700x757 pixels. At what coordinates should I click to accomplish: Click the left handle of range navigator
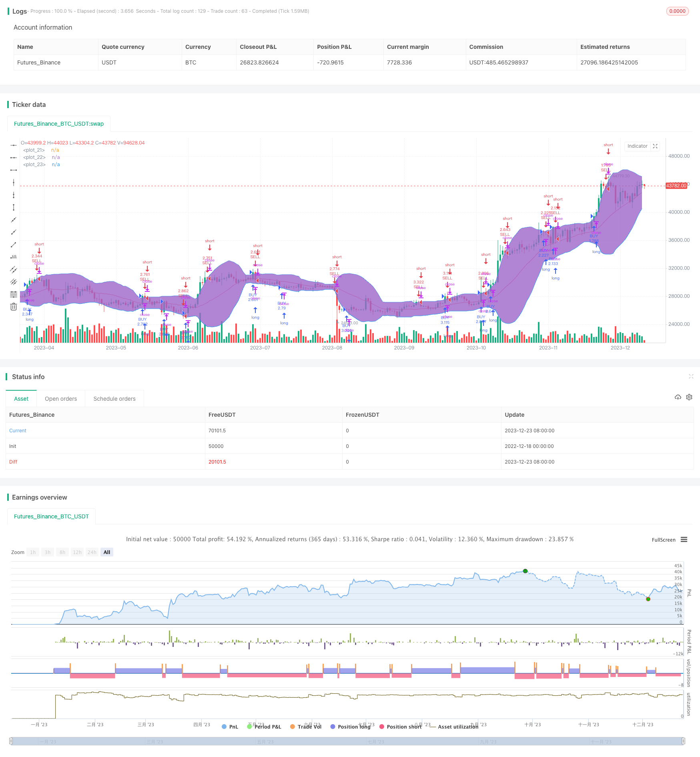pyautogui.click(x=12, y=741)
